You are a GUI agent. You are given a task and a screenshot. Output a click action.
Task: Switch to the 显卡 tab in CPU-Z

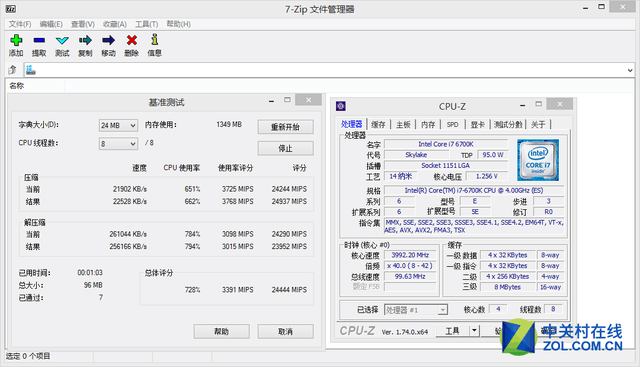[477, 125]
